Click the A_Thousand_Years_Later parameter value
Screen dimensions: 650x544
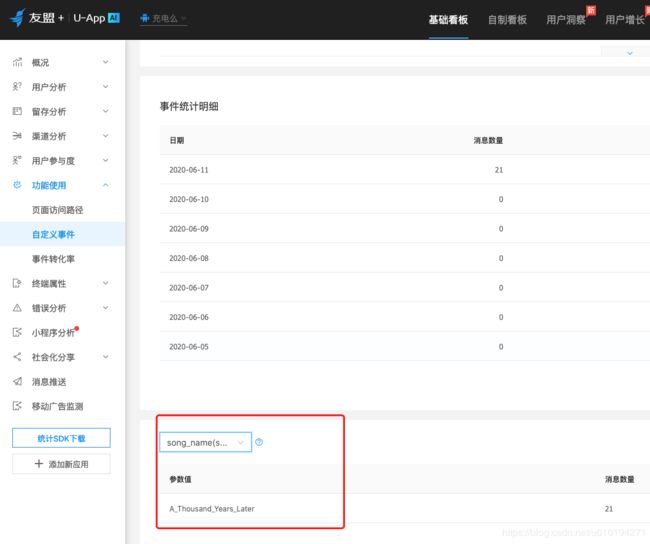[x=212, y=508]
